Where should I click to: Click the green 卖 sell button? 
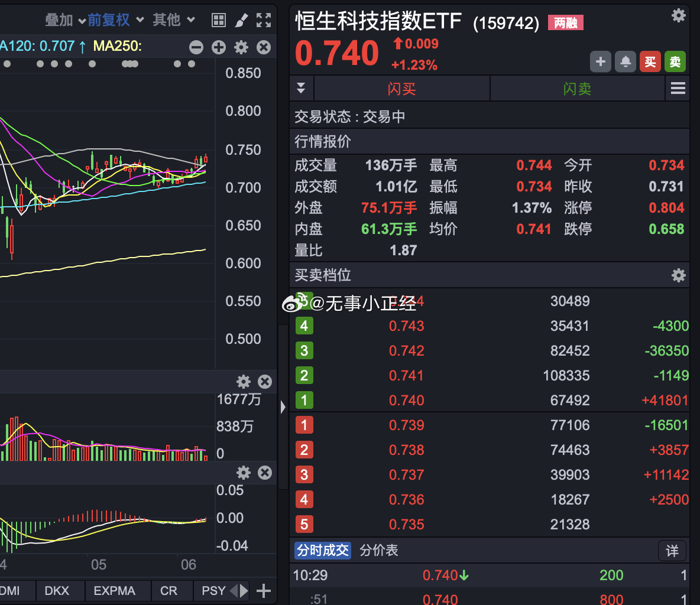pos(675,61)
